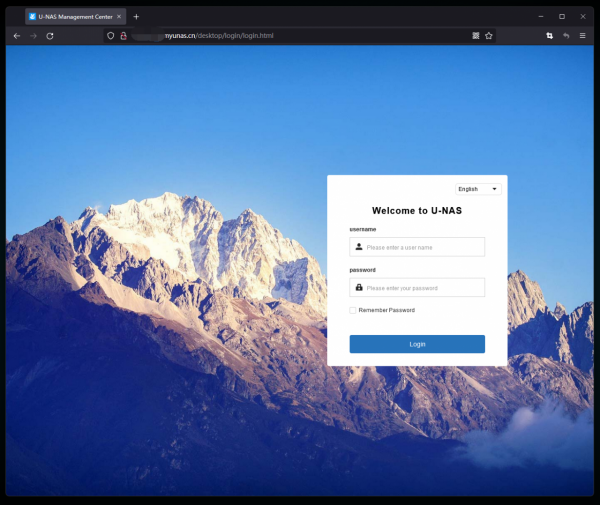
Task: Open the browser hamburger menu
Action: (x=583, y=36)
